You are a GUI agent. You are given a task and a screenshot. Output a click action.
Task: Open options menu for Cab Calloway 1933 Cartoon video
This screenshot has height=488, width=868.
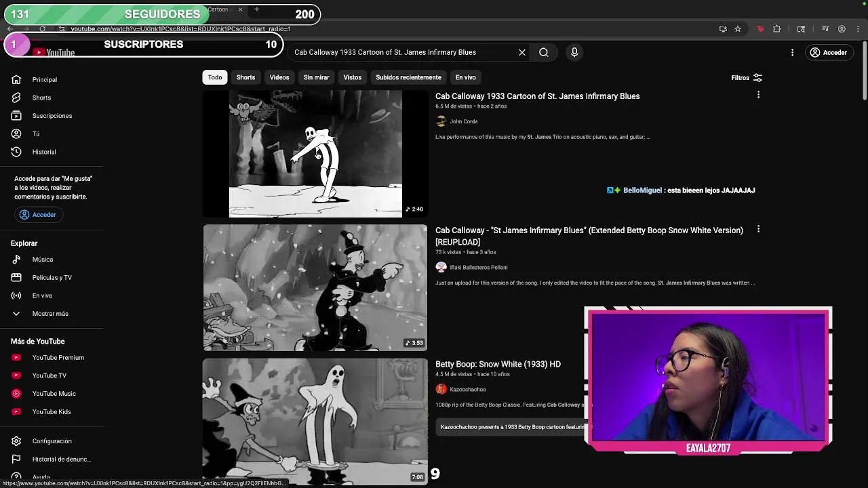click(758, 95)
